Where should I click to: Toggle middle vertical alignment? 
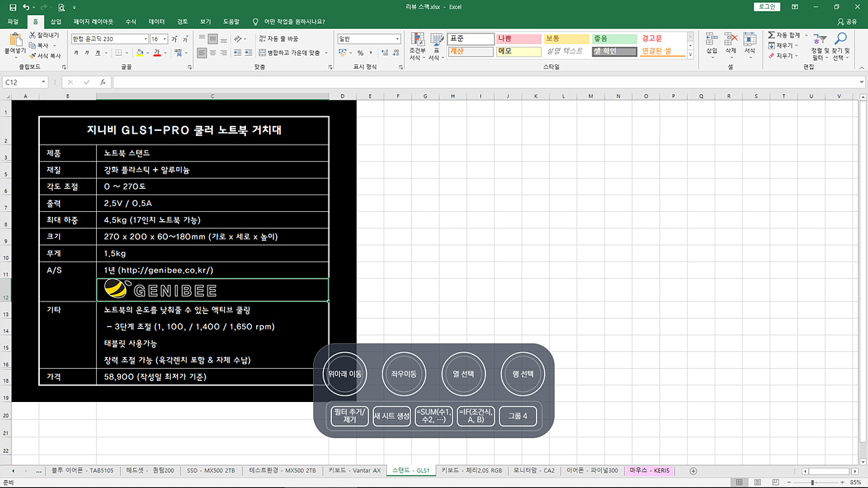(x=213, y=38)
